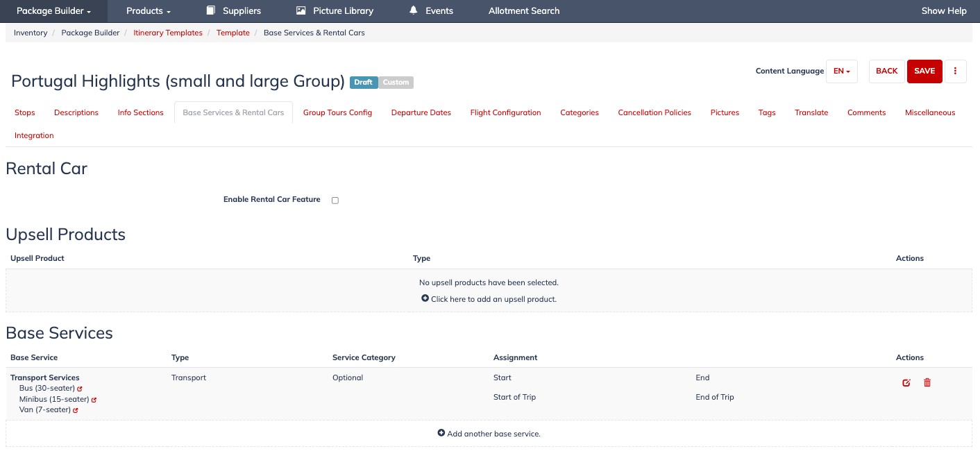The height and width of the screenshot is (458, 980).
Task: Go to the Departure Dates tab
Action: pos(421,112)
